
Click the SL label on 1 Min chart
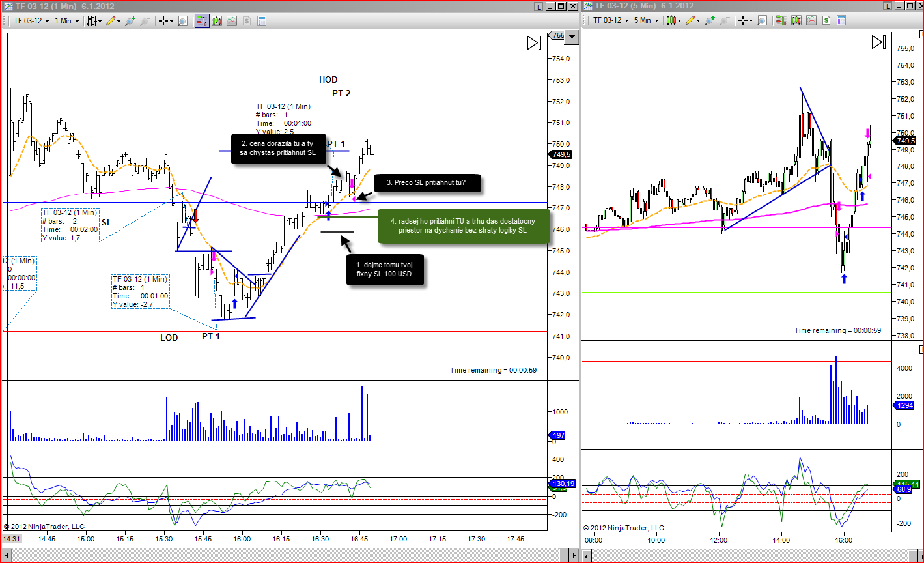click(106, 222)
